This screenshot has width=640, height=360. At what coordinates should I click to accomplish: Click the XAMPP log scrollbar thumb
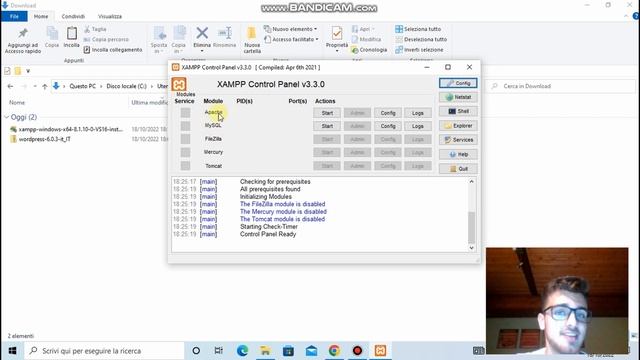tap(471, 227)
